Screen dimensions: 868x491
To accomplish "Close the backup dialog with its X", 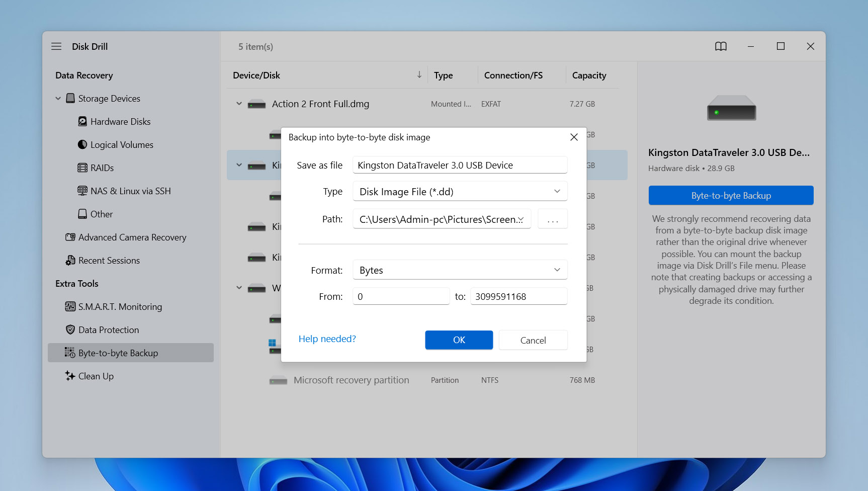I will tap(574, 137).
